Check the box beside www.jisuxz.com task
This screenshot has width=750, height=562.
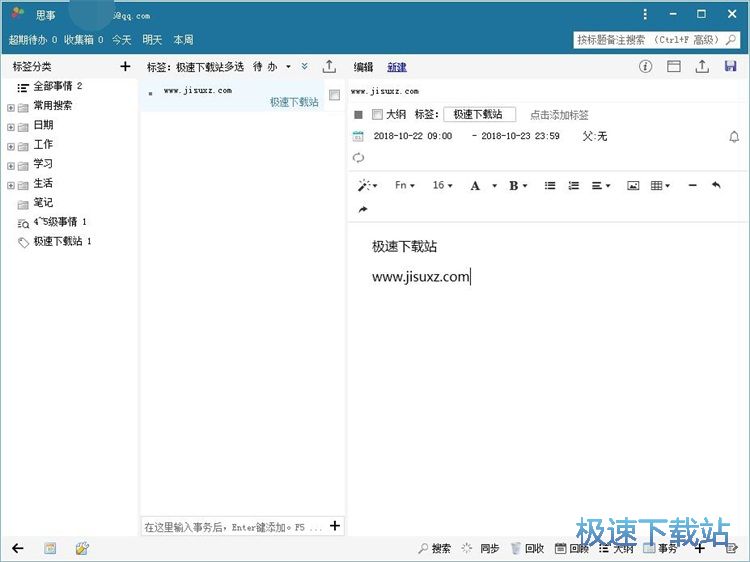334,95
